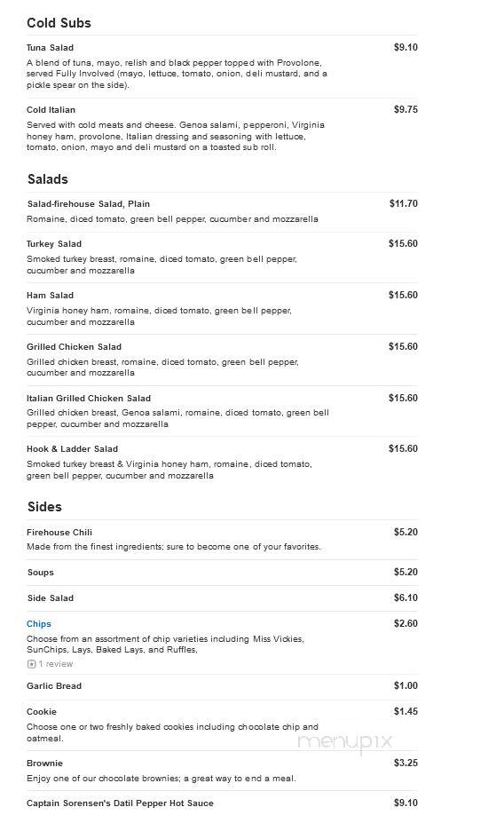Select the Hook & Ladder Salad name
This screenshot has width=504, height=815.
[x=72, y=448]
